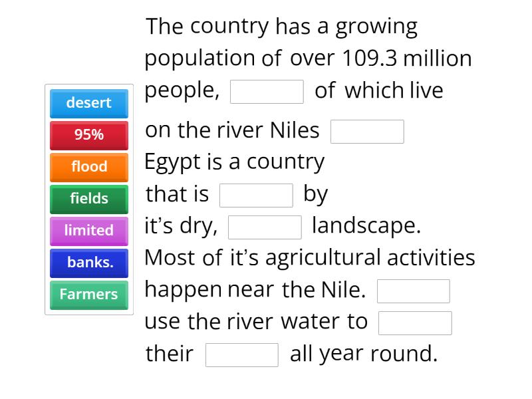
Task: Select the "desert" word tile
Action: (88, 103)
